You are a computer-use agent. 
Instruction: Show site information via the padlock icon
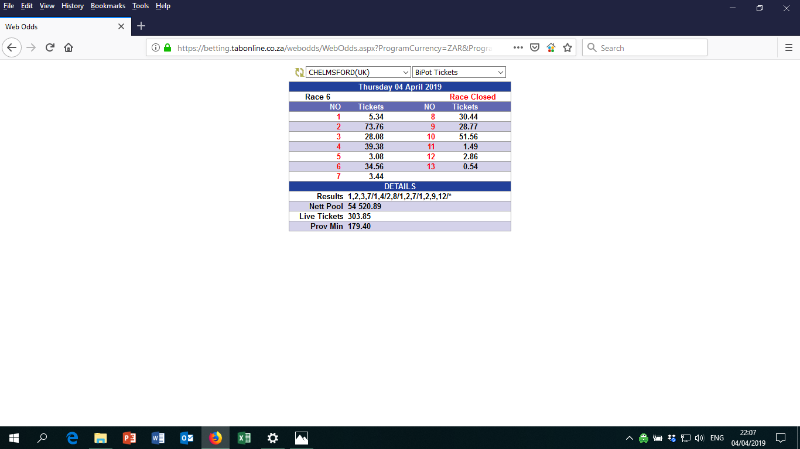[167, 47]
